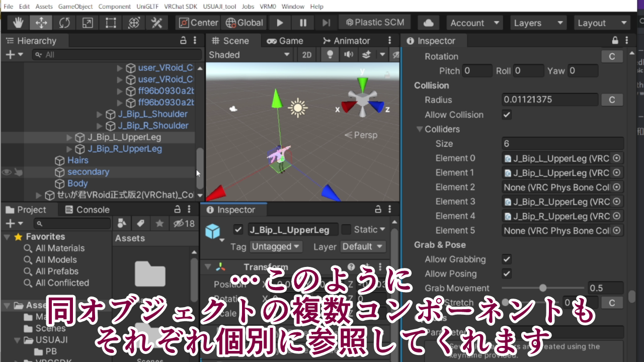Select the Move tool in the toolbar

point(41,22)
